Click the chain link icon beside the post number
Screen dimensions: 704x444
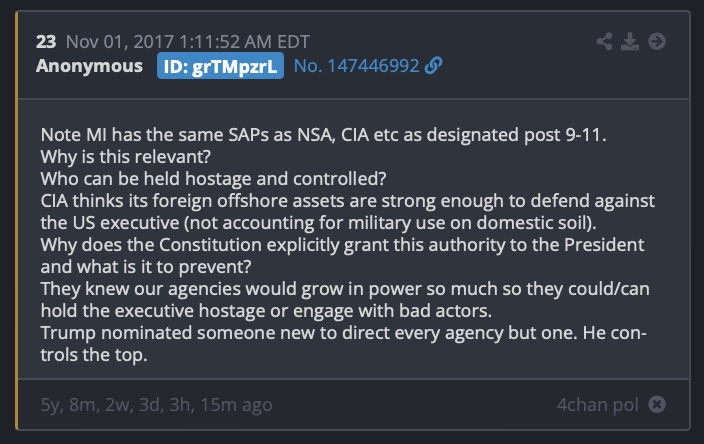click(x=433, y=66)
